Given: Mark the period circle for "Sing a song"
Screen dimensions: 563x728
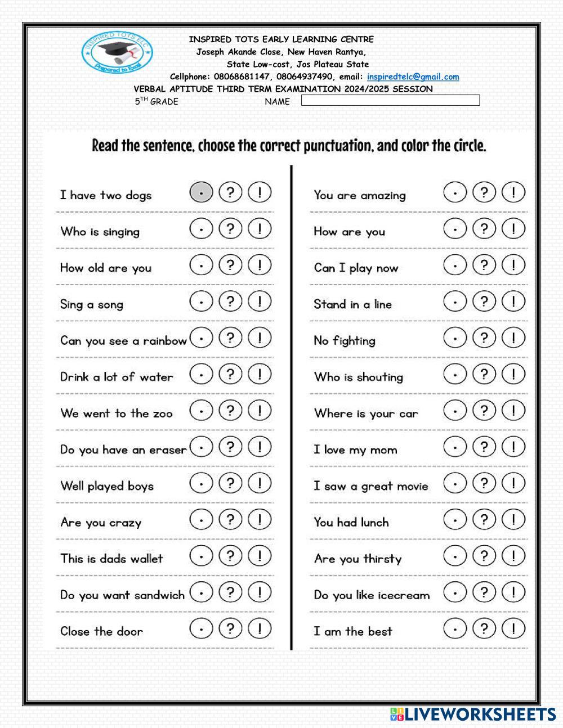Looking at the screenshot, I should click(201, 302).
